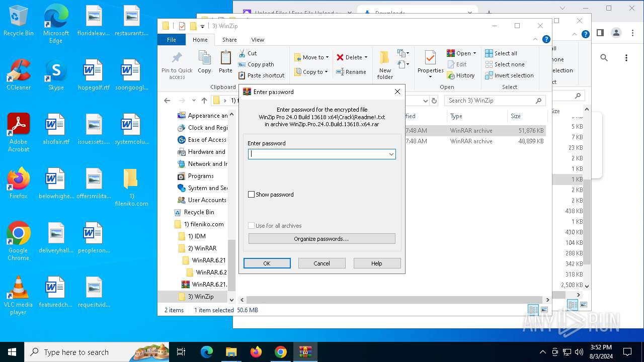Screen dimensions: 644x362
Task: Expand the Delete dropdown arrow
Action: tap(366, 57)
